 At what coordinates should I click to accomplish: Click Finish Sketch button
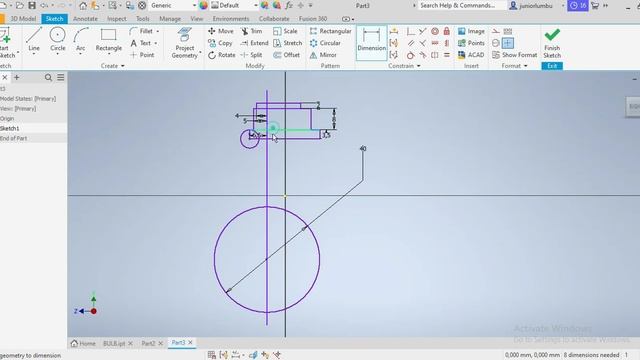pyautogui.click(x=552, y=43)
